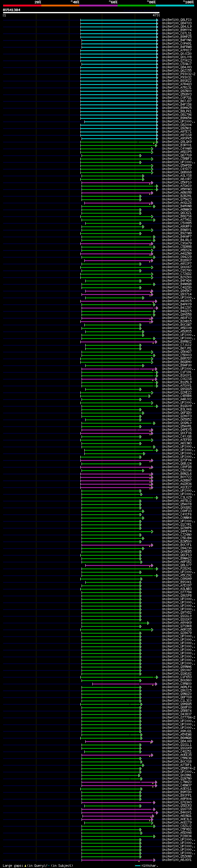Click the =100char. scale legend
This screenshot has height=868, width=197.
(146, 865)
